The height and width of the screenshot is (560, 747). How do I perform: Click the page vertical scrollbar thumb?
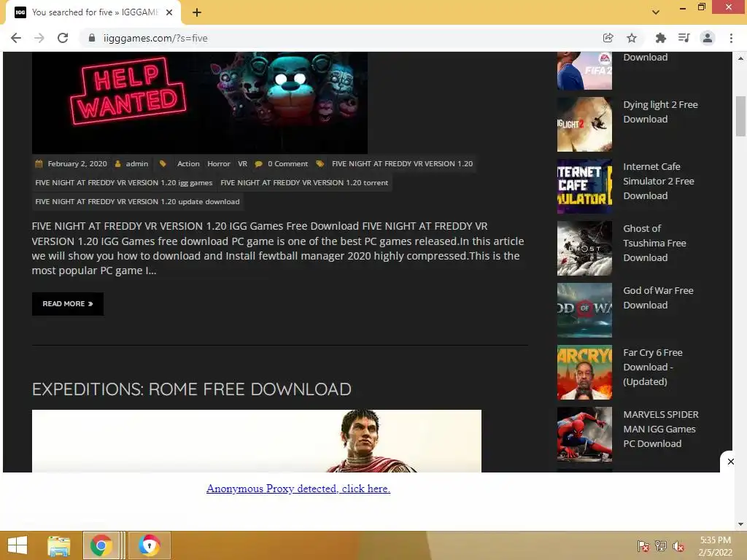coord(740,116)
